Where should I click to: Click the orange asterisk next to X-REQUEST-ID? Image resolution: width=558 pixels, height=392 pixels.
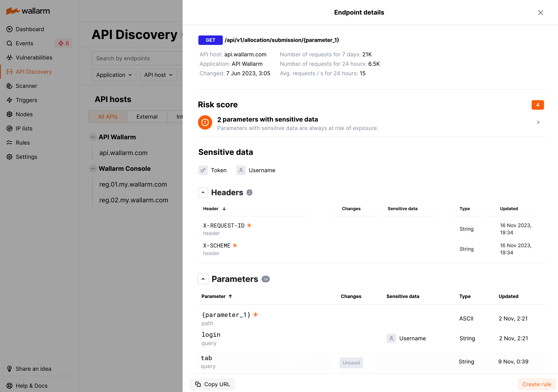tap(249, 225)
